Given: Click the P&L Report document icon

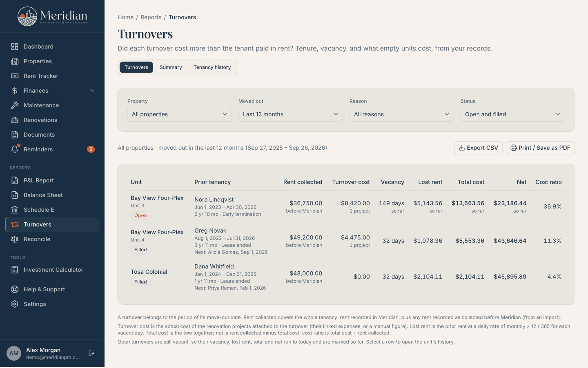Looking at the screenshot, I should click(x=15, y=180).
